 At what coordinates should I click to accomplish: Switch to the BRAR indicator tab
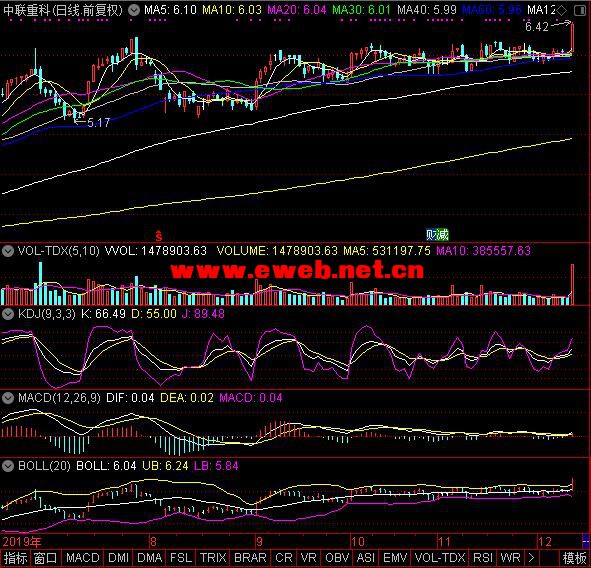(x=250, y=558)
